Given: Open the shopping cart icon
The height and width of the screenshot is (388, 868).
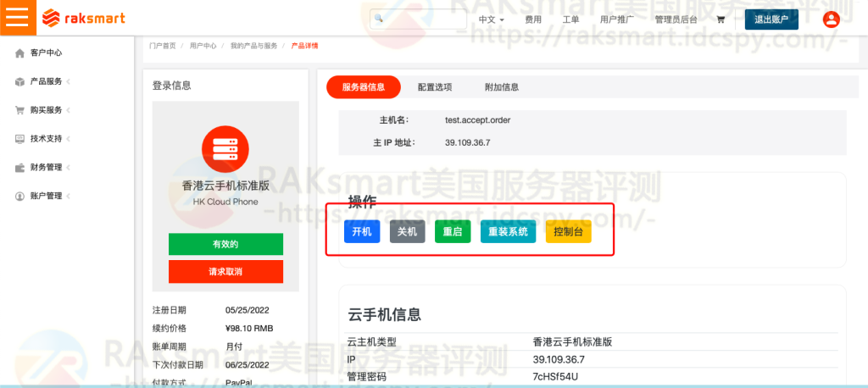Looking at the screenshot, I should pos(721,19).
